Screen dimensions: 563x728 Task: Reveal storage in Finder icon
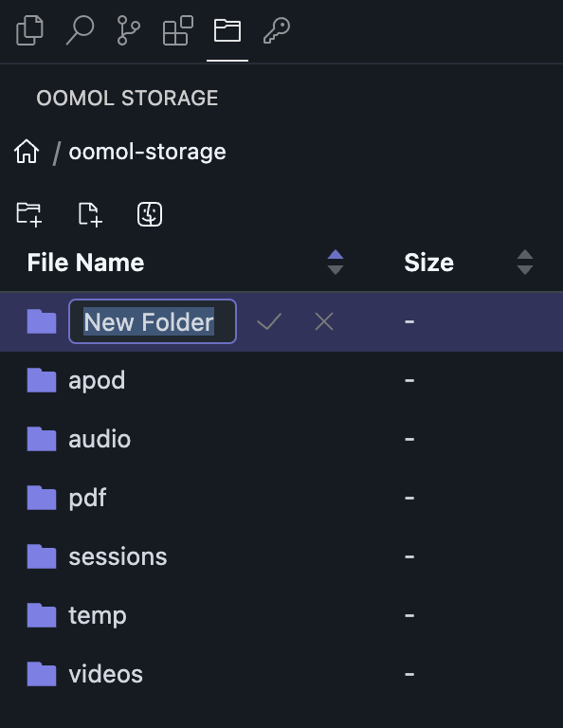(150, 214)
